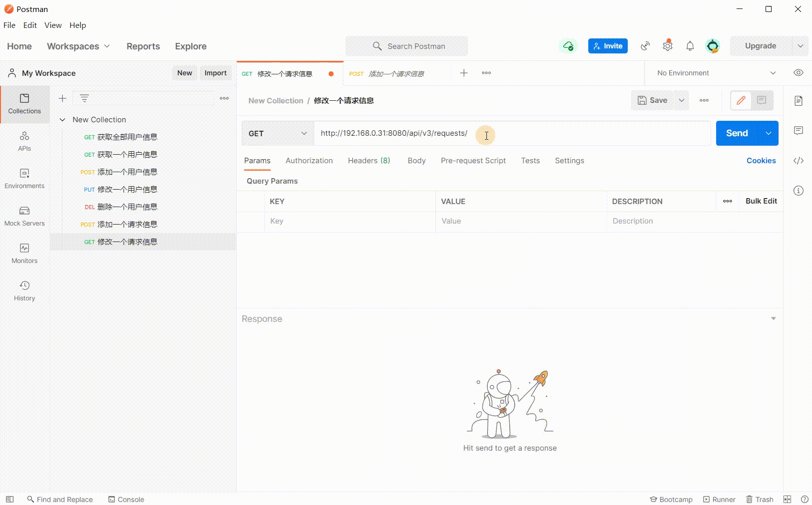Image resolution: width=812 pixels, height=505 pixels.
Task: Open the HTTP method GET dropdown
Action: [278, 133]
